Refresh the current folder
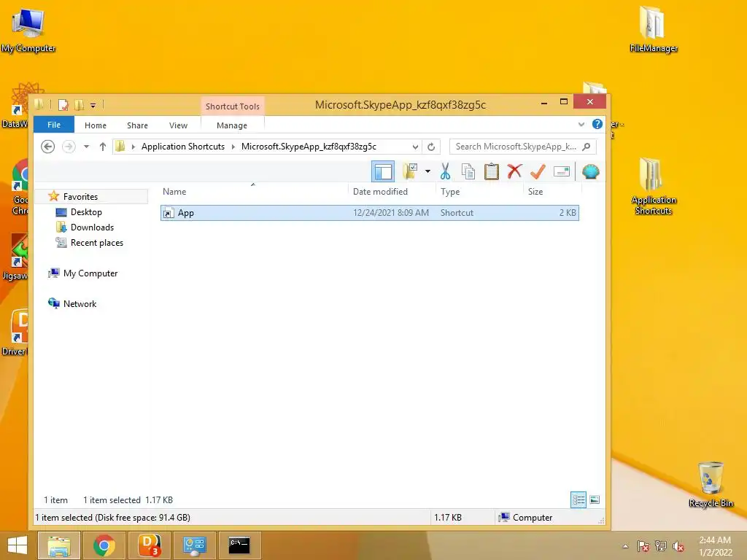Image resolution: width=747 pixels, height=560 pixels. pyautogui.click(x=431, y=147)
